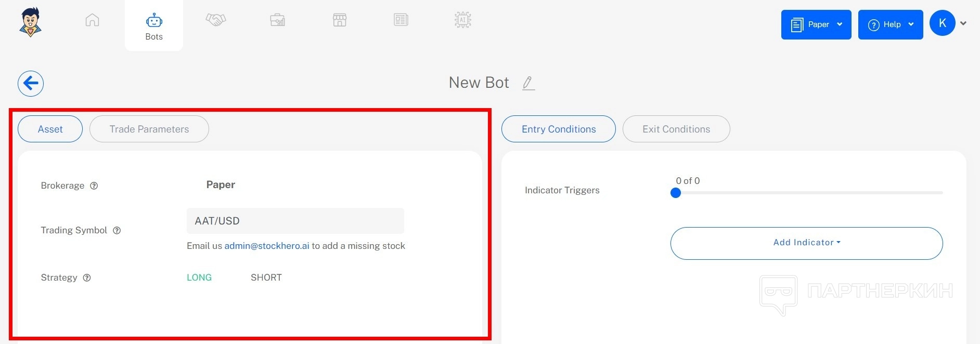
Task: Select the LONG strategy option
Action: click(x=199, y=277)
